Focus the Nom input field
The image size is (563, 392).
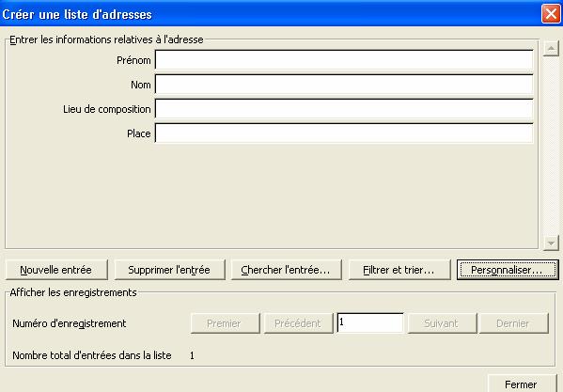pyautogui.click(x=344, y=85)
